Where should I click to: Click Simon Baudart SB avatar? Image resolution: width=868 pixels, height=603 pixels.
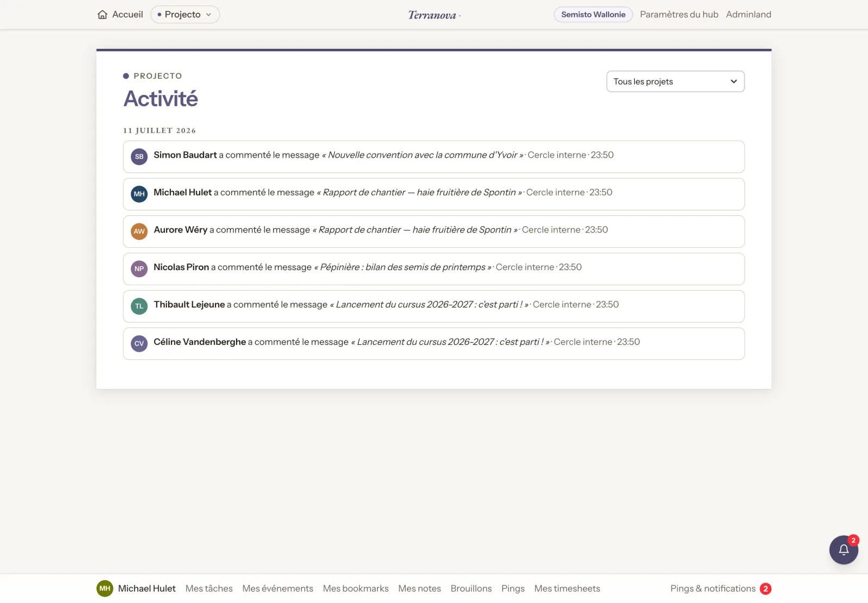(139, 157)
